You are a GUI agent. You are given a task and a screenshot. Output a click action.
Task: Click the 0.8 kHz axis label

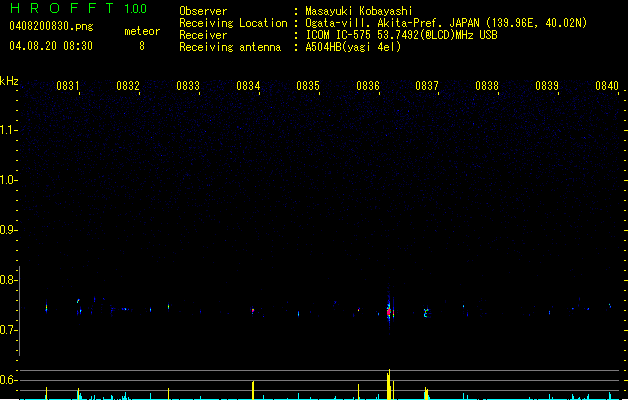click(8, 280)
